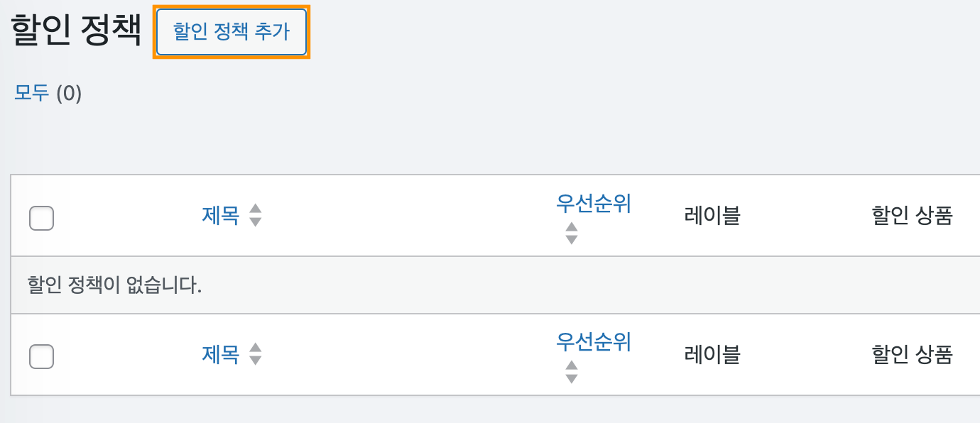Click descending arrow under header 우선순위
980x423 pixels.
click(572, 240)
